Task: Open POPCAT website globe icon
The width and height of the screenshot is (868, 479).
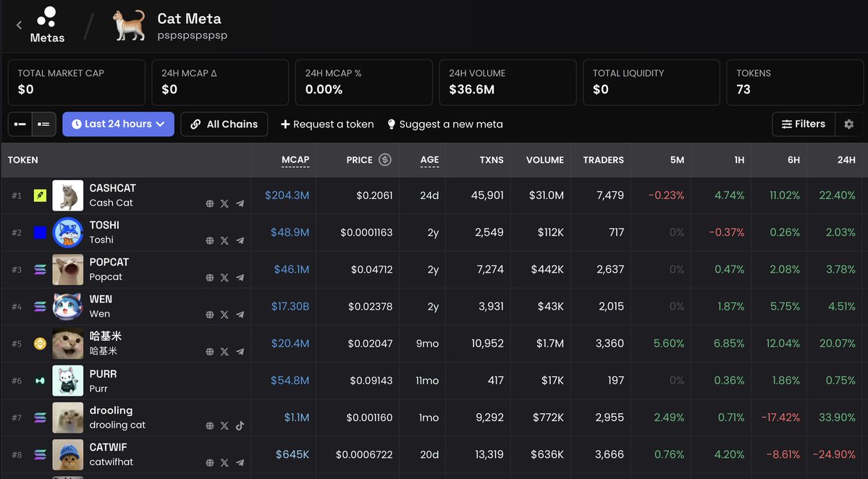Action: click(210, 278)
